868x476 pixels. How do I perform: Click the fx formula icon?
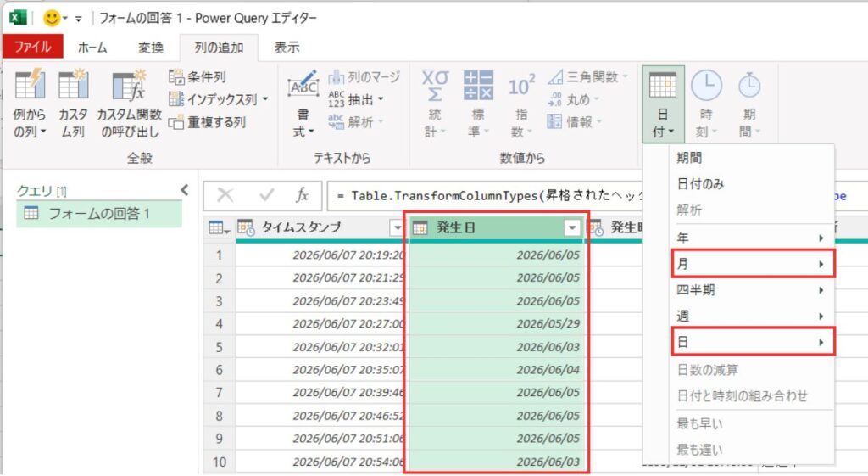click(303, 195)
